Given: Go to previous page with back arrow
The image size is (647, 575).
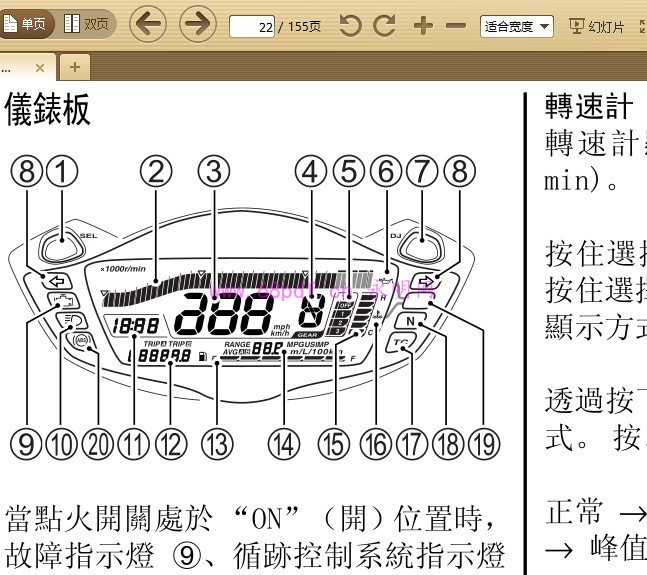Looking at the screenshot, I should (148, 24).
